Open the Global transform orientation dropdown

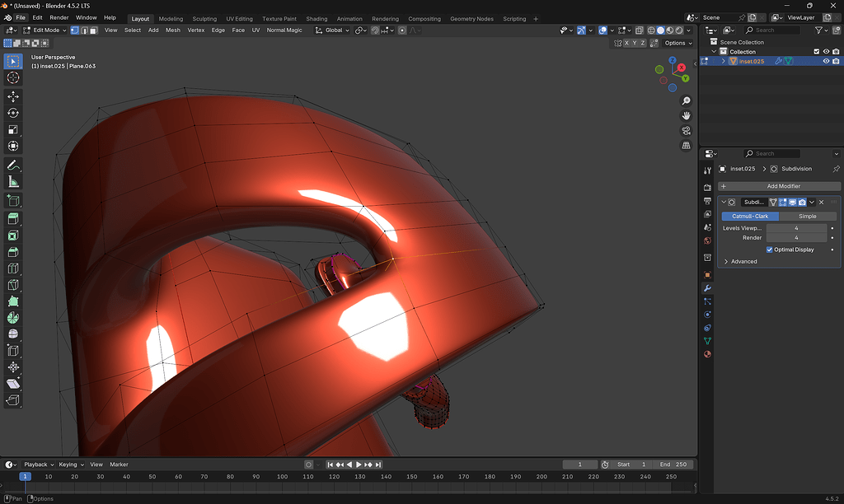point(332,30)
